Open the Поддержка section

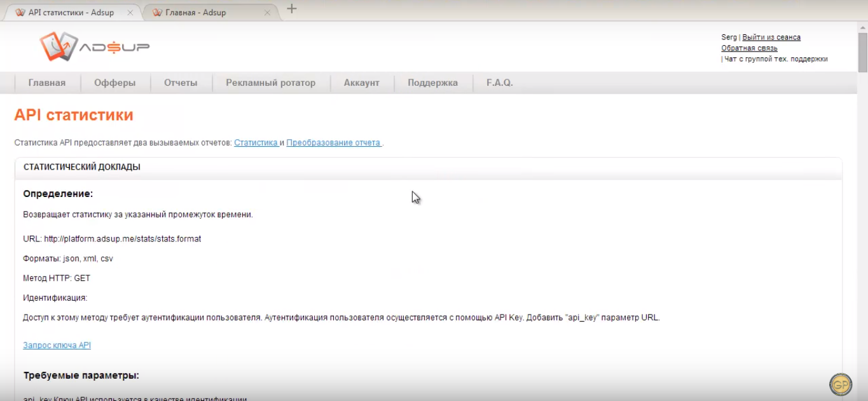[432, 82]
